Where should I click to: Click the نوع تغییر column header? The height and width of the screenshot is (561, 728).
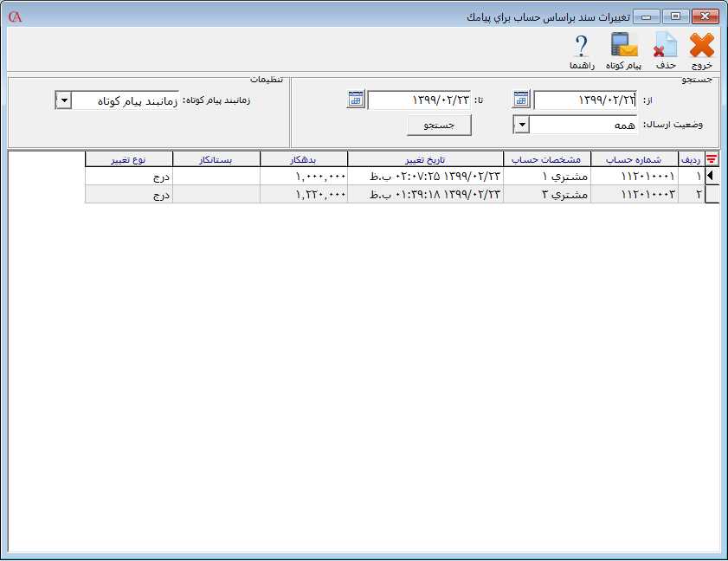(x=129, y=158)
